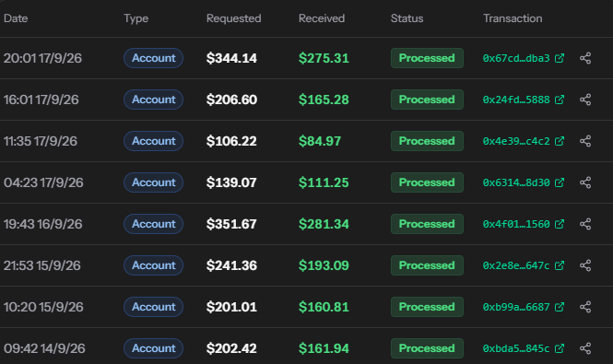Click Account badge in 16:01 17/9/26 row
Screen dimensions: 613x364
pos(153,100)
